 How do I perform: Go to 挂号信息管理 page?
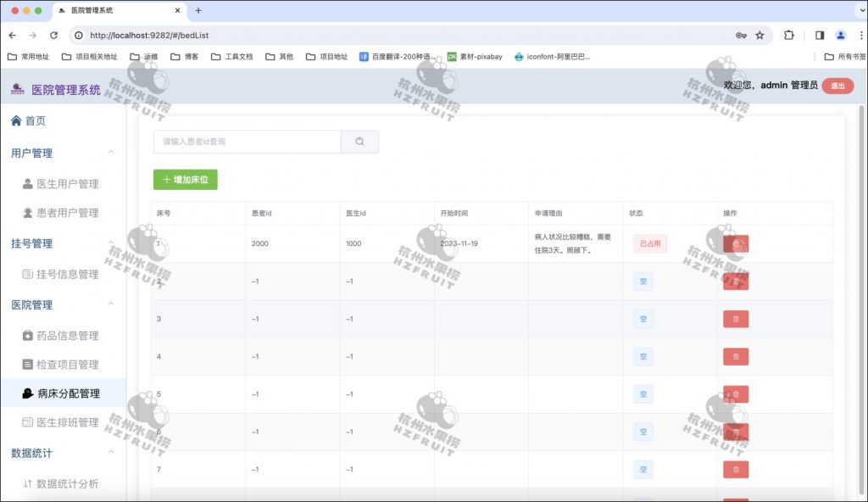pos(67,274)
